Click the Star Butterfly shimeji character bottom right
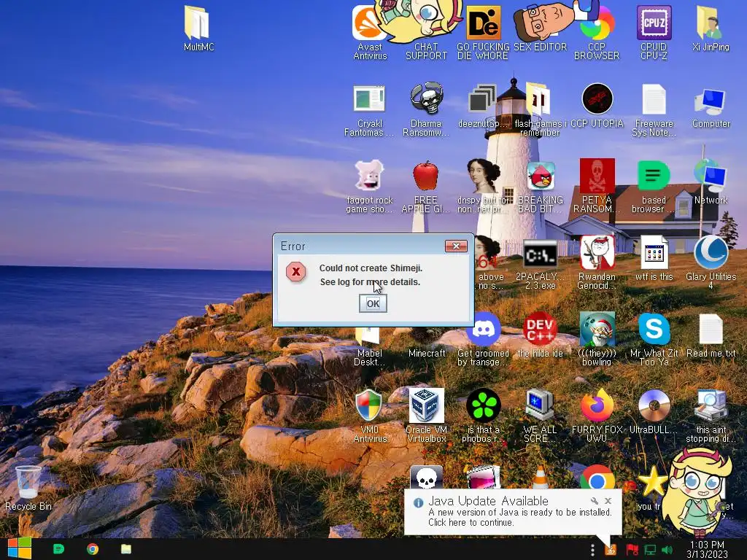Screen dimensions: 747x560 click(x=696, y=492)
